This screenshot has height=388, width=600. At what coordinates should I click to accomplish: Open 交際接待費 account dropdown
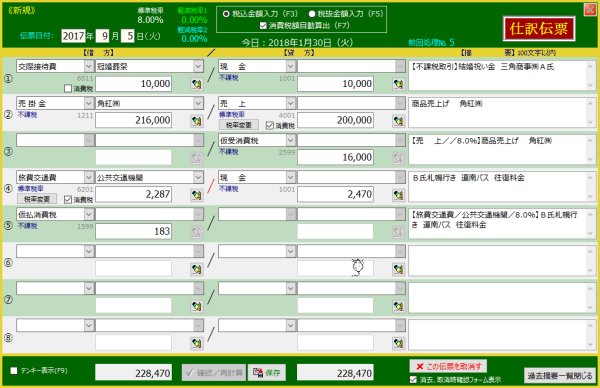[89, 66]
